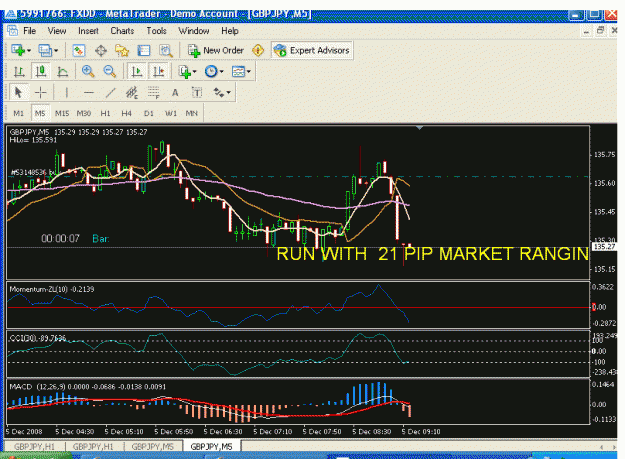Select the Fibonacci Retracement tool
Viewport: 625px width, 459px height.
(x=153, y=92)
